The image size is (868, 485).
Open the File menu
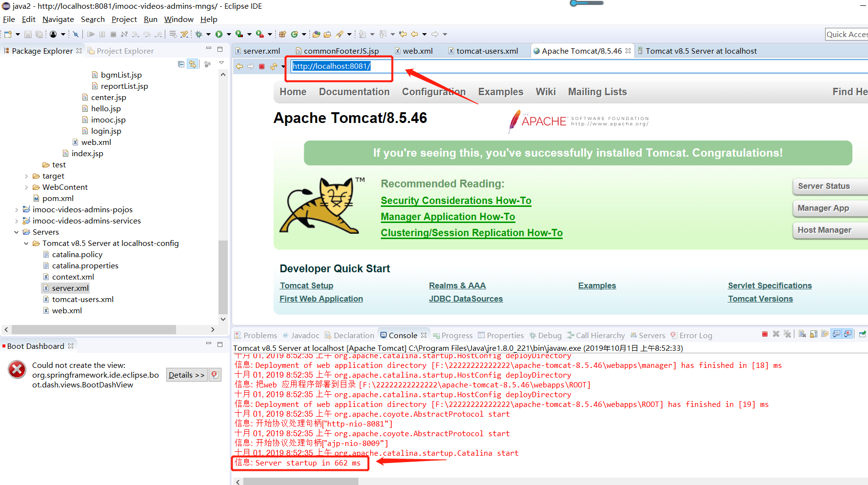9,19
